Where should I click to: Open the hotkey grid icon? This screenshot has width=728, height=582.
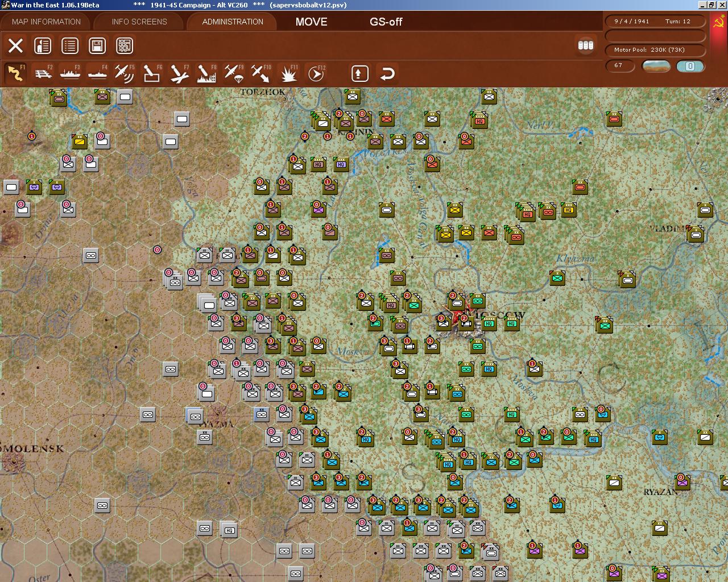(x=125, y=45)
